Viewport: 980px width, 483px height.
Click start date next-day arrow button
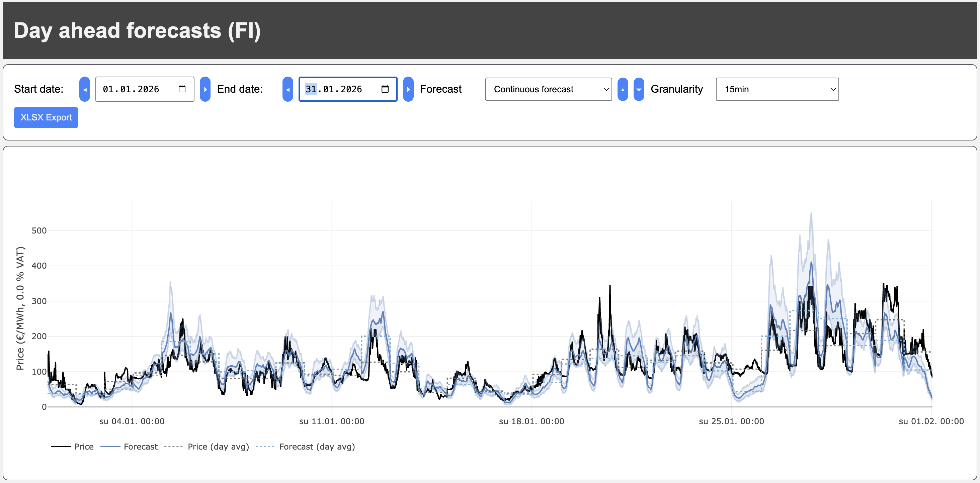click(205, 89)
